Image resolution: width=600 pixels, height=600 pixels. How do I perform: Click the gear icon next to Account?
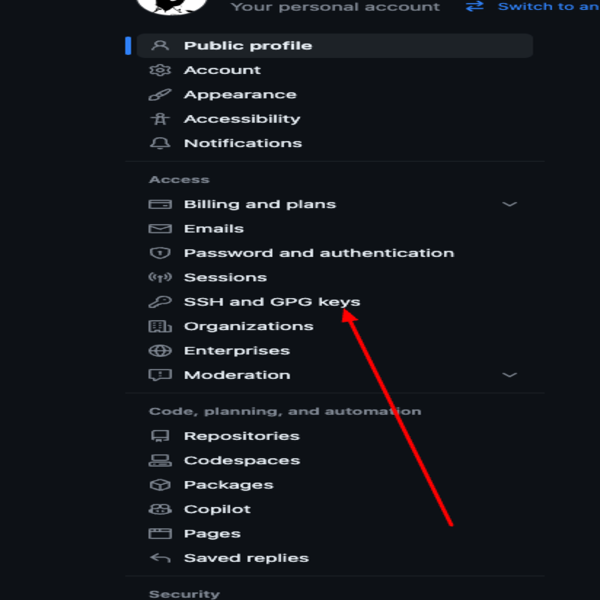(x=160, y=70)
